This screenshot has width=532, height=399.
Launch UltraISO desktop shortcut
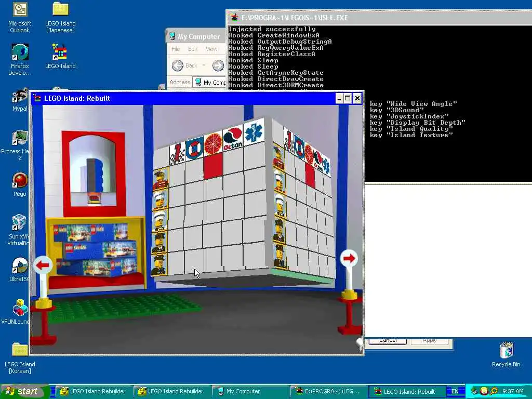point(20,270)
